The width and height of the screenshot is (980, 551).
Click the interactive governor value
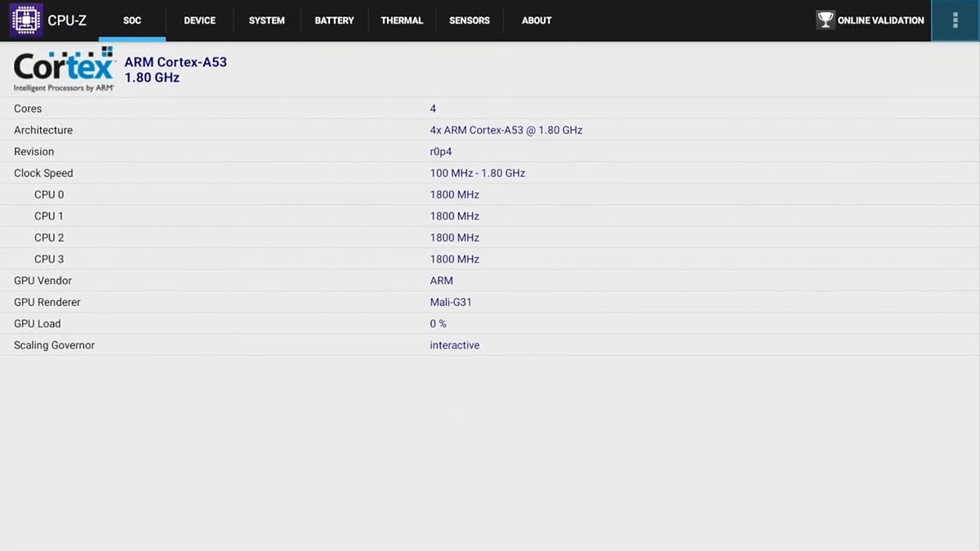click(x=455, y=345)
